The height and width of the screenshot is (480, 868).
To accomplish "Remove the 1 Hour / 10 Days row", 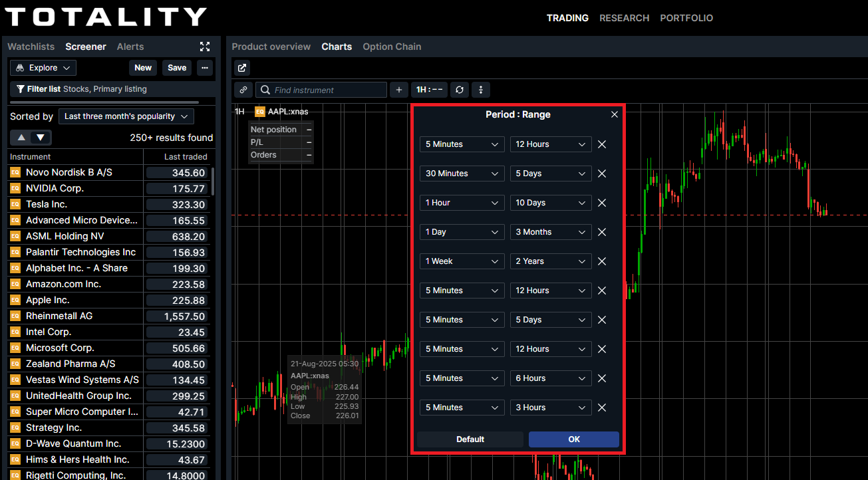I will point(602,203).
